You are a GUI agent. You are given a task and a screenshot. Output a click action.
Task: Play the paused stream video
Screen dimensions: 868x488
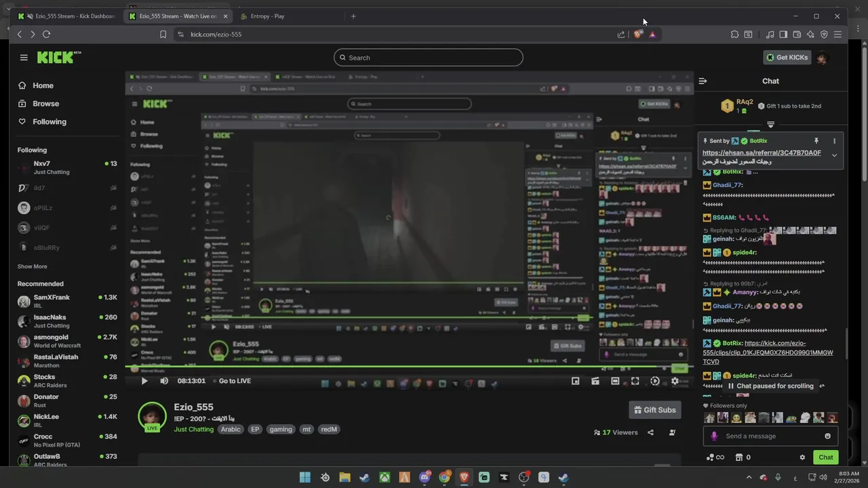click(144, 381)
